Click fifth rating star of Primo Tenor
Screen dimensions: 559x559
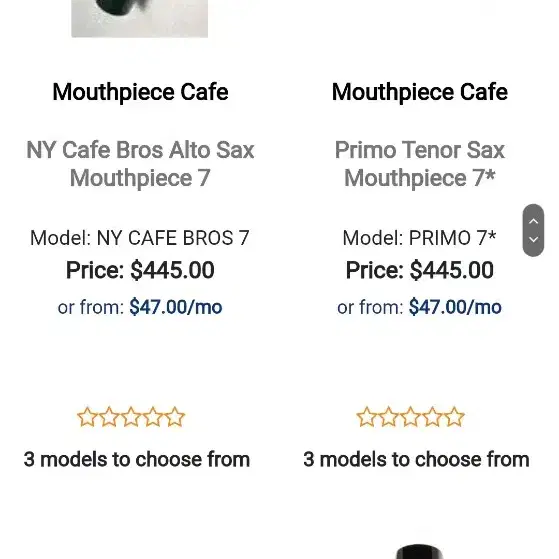(x=455, y=417)
